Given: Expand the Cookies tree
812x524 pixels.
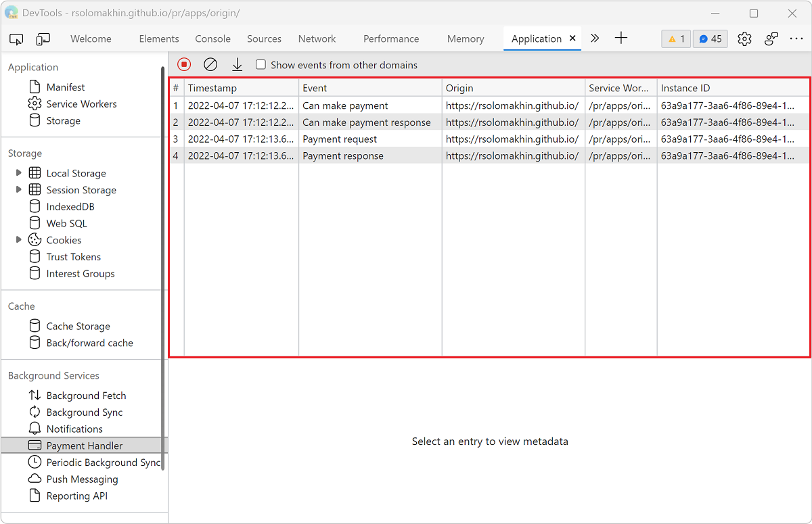Looking at the screenshot, I should click(18, 239).
